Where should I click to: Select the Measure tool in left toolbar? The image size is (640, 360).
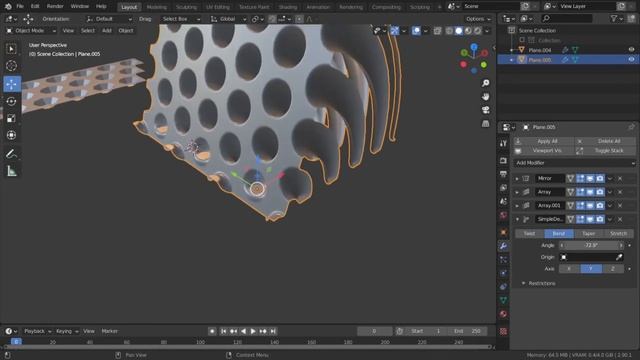pyautogui.click(x=11, y=171)
